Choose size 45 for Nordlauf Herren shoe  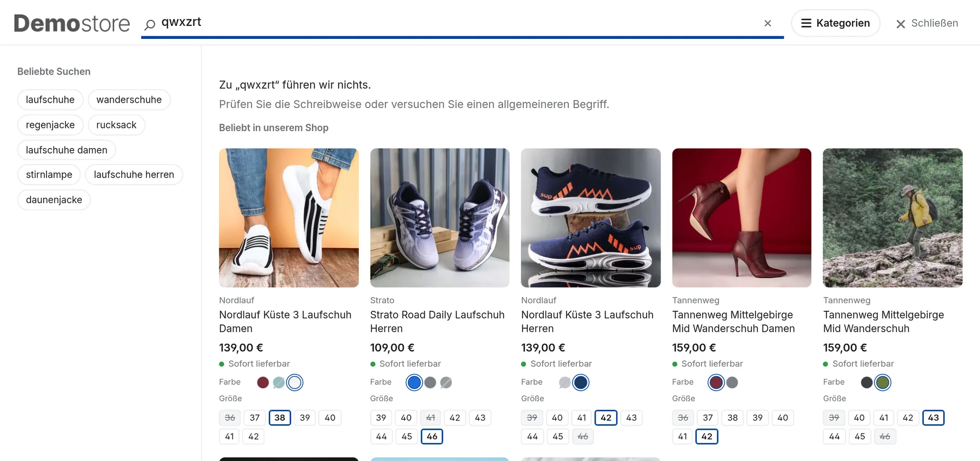point(558,436)
